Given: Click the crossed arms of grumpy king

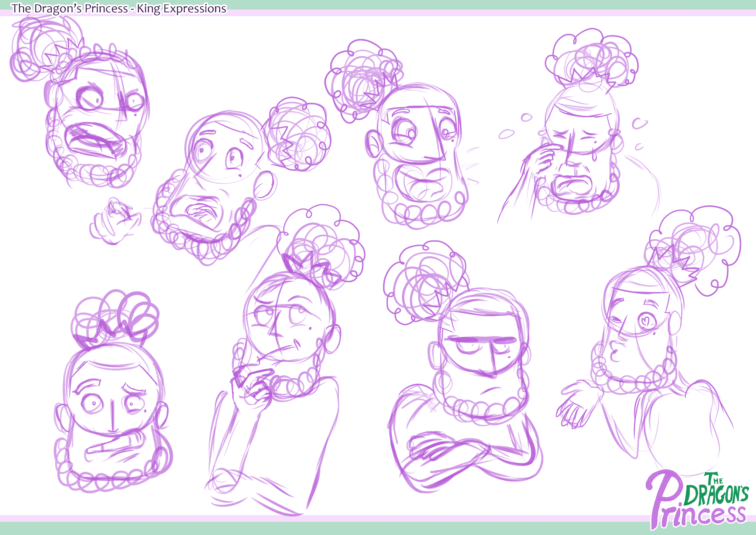Looking at the screenshot, I should [x=467, y=454].
